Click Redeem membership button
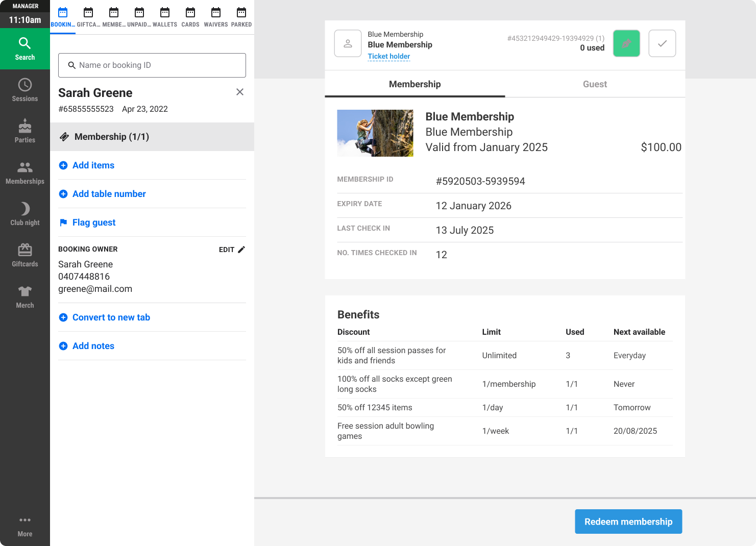 coord(628,522)
